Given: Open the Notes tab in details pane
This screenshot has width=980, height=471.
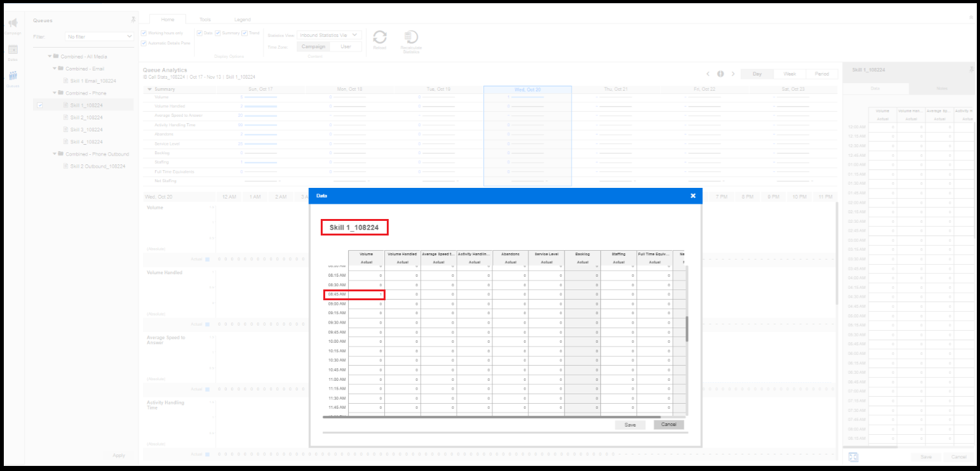Looking at the screenshot, I should click(942, 89).
